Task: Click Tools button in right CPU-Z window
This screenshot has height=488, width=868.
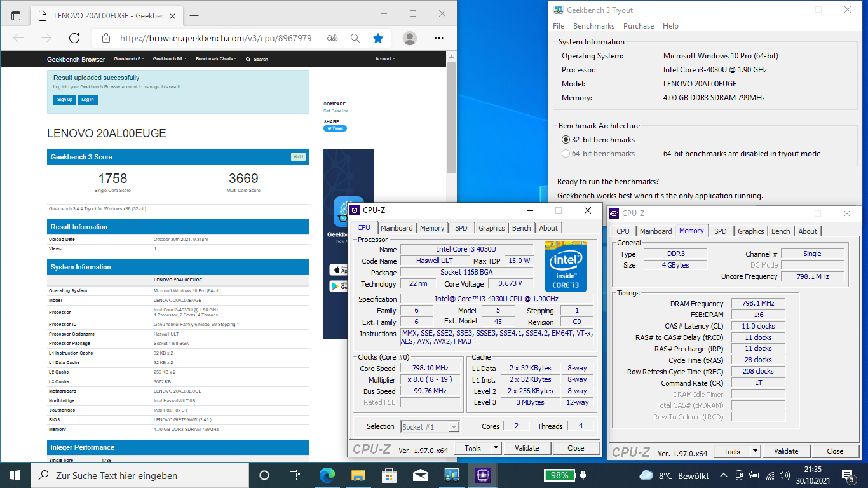Action: click(x=732, y=451)
